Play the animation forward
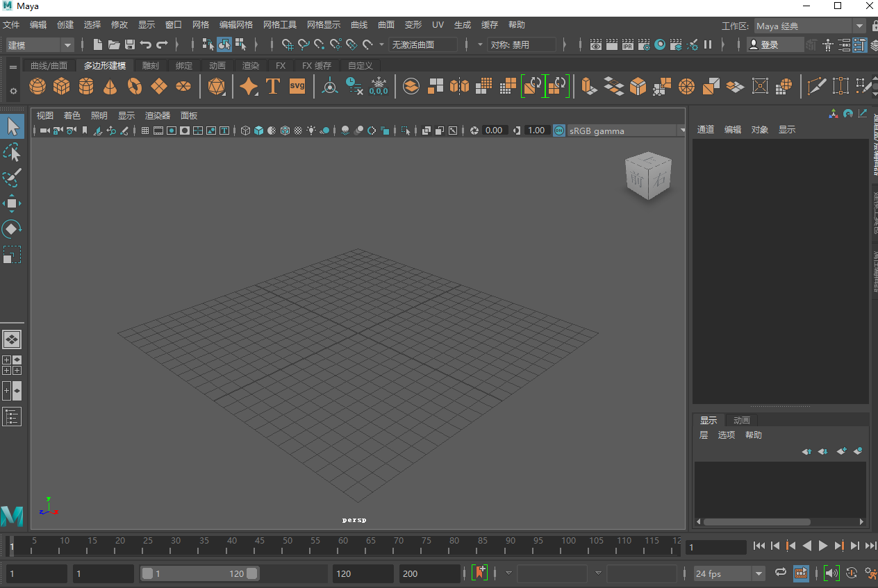 (823, 546)
